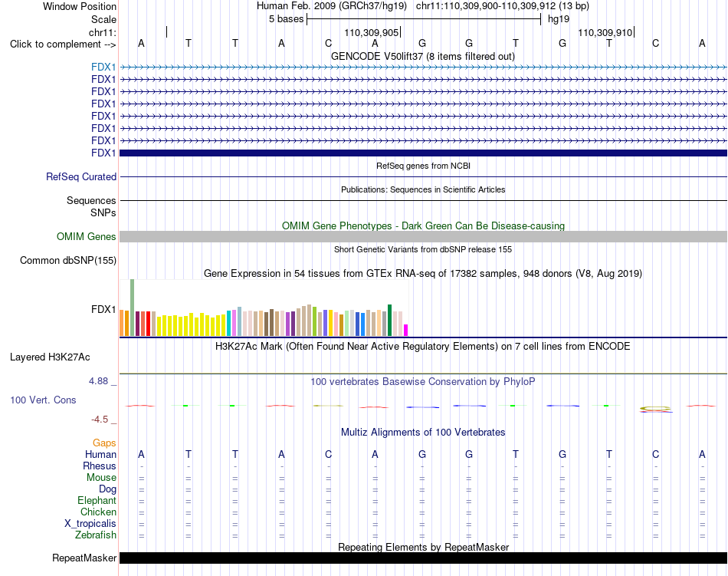Image resolution: width=728 pixels, height=576 pixels.
Task: Open 'Publications: Sequences in Scientific Articles' title
Action: click(423, 189)
